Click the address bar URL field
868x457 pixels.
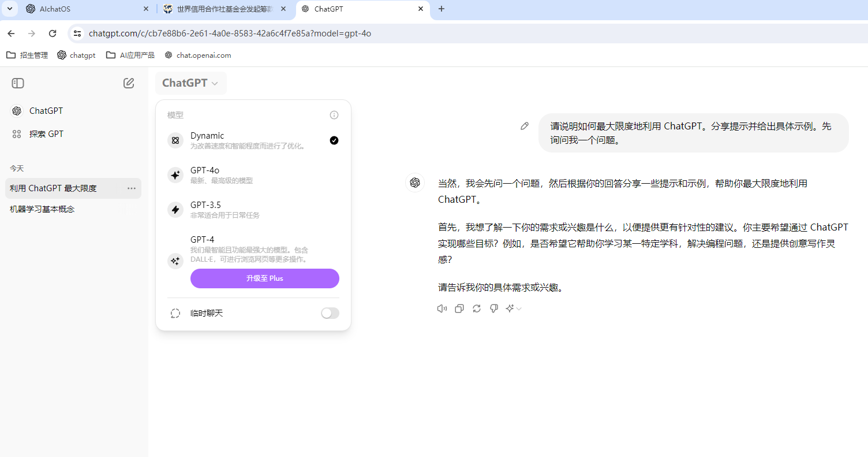point(467,34)
